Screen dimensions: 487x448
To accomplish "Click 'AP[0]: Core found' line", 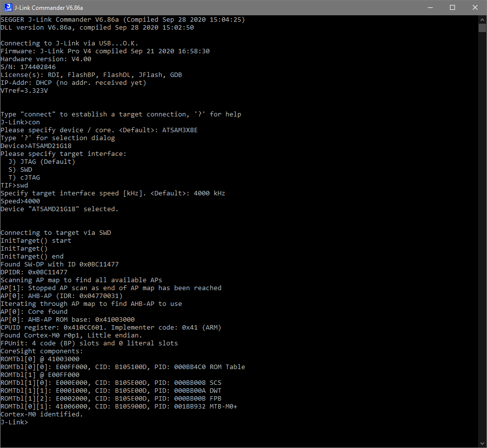I will 34,312.
